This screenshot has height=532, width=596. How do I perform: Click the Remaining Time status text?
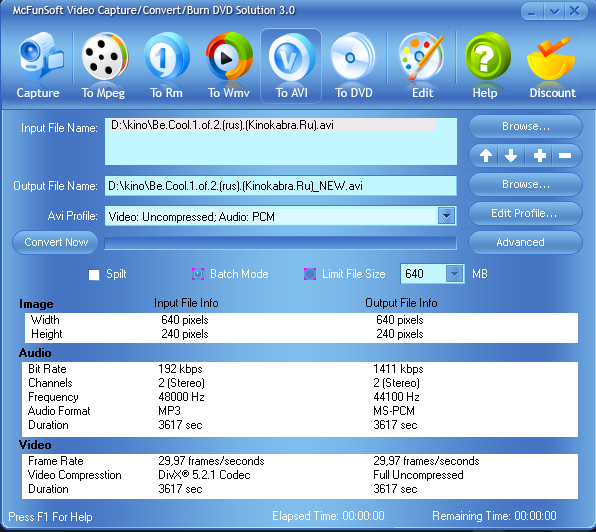coord(494,516)
